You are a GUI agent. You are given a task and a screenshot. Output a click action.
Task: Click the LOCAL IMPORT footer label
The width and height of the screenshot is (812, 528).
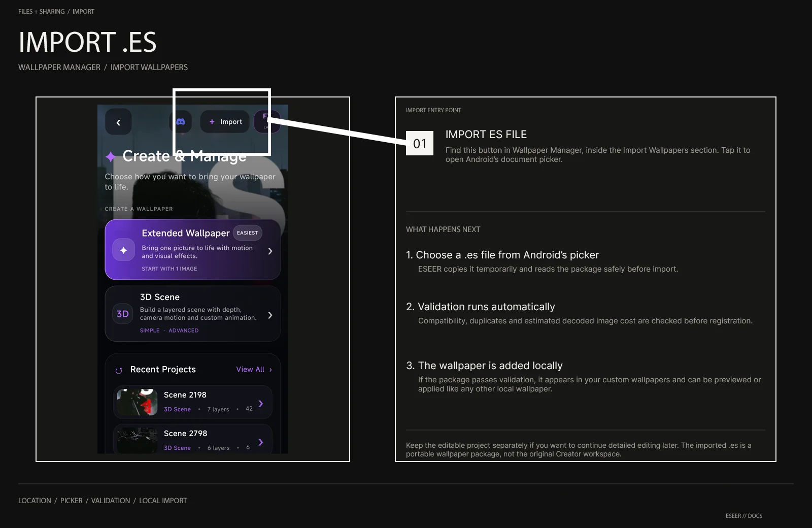163,501
